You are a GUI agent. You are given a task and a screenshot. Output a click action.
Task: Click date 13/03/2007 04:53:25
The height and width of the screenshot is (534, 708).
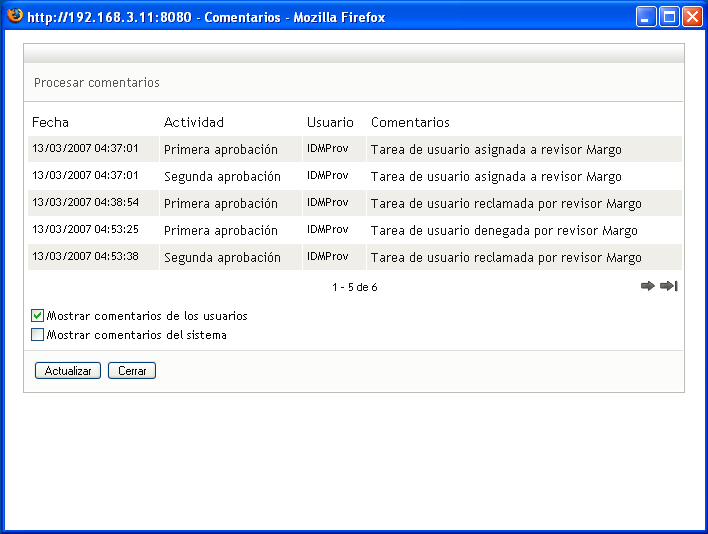coord(85,229)
